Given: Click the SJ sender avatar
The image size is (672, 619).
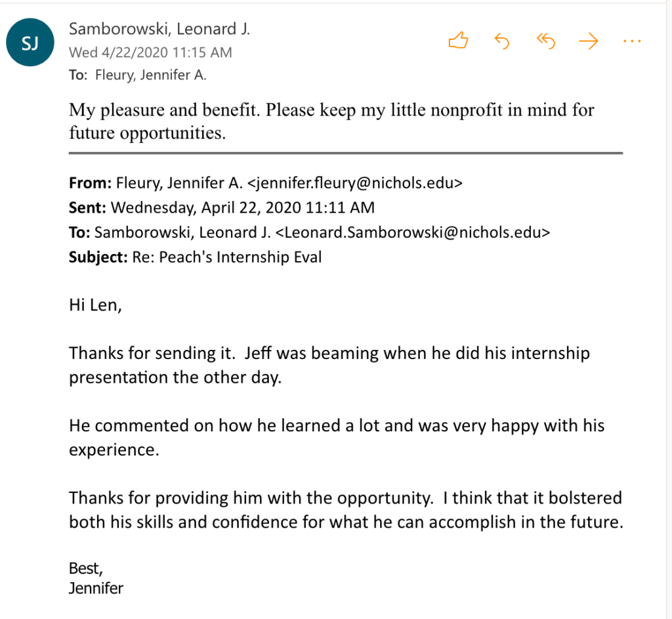Looking at the screenshot, I should point(30,44).
